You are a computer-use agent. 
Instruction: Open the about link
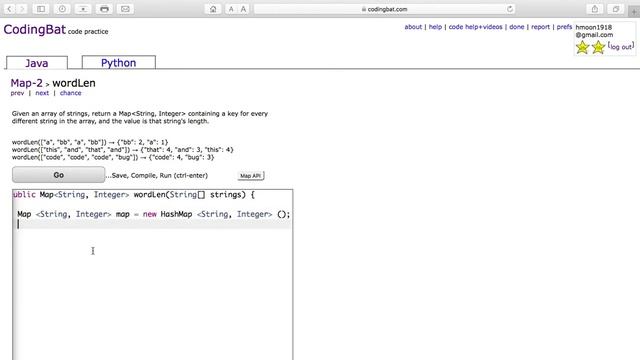(413, 27)
